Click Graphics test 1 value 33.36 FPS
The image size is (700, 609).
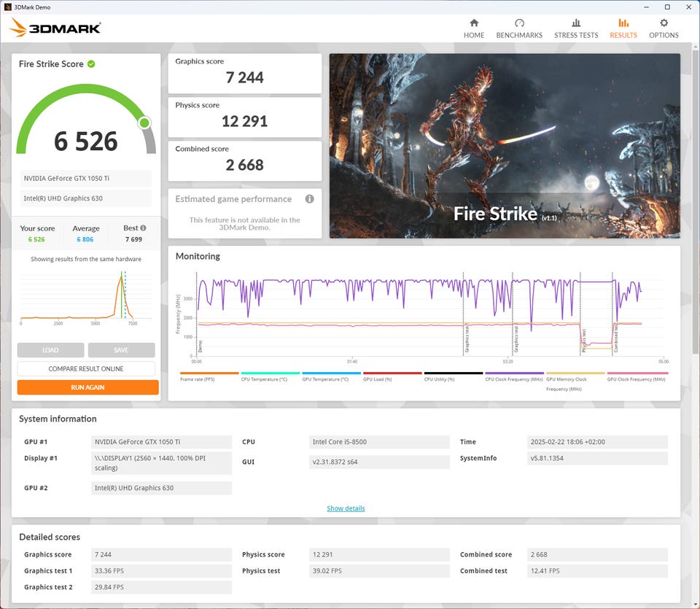pyautogui.click(x=161, y=570)
